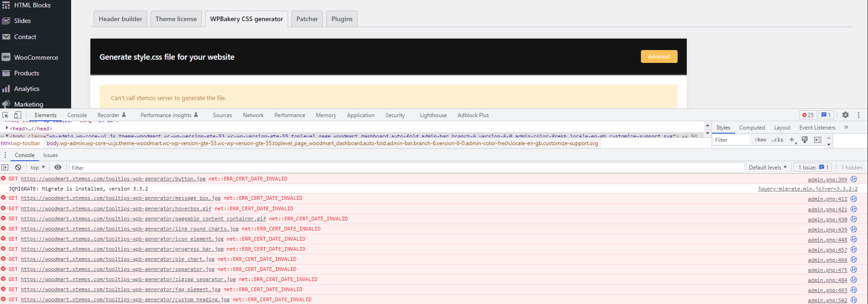
Task: Open the console drawer three-dot menu
Action: pyautogui.click(x=5, y=155)
